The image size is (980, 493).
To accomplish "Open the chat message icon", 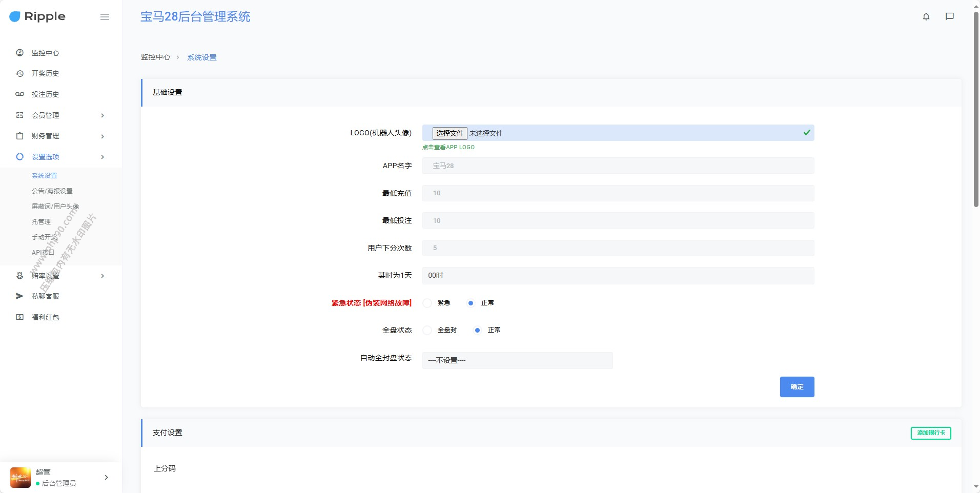I will (949, 16).
